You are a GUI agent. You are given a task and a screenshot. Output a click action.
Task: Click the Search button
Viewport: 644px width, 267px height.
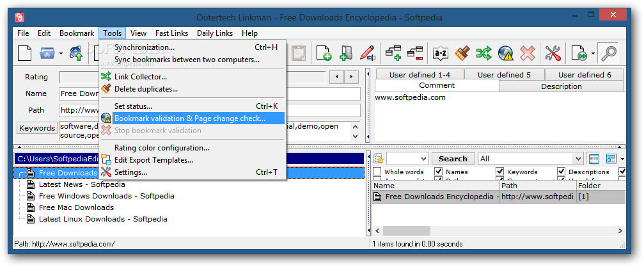coord(453,159)
